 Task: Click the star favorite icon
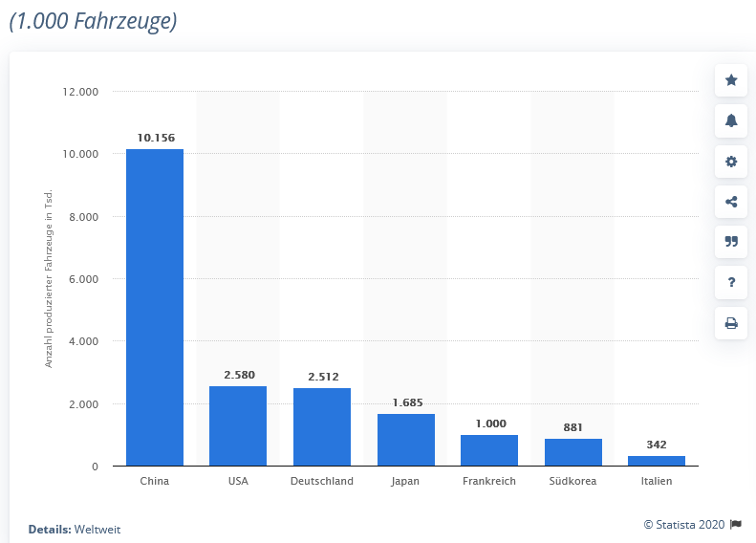[x=731, y=80]
